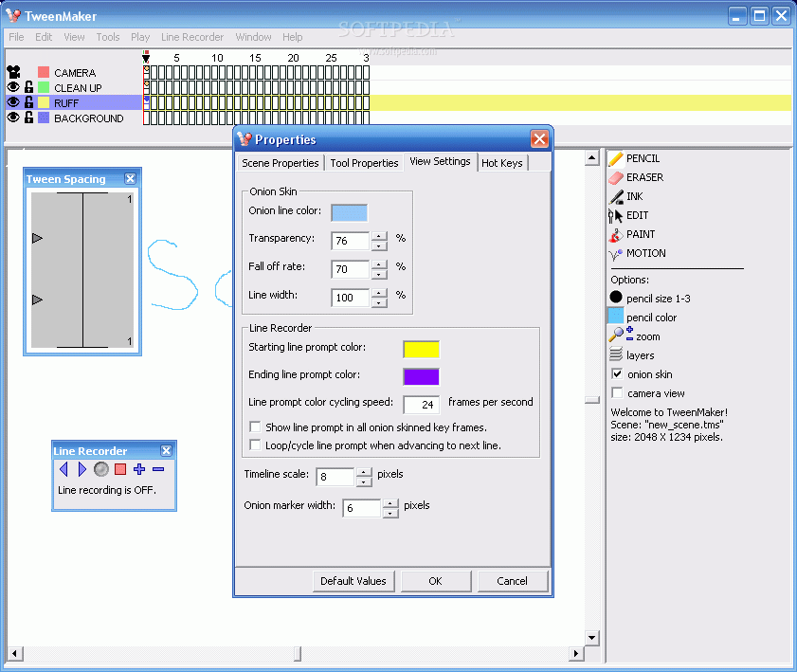Increase Onion marker width with up arrow
The image size is (797, 672).
tap(390, 503)
